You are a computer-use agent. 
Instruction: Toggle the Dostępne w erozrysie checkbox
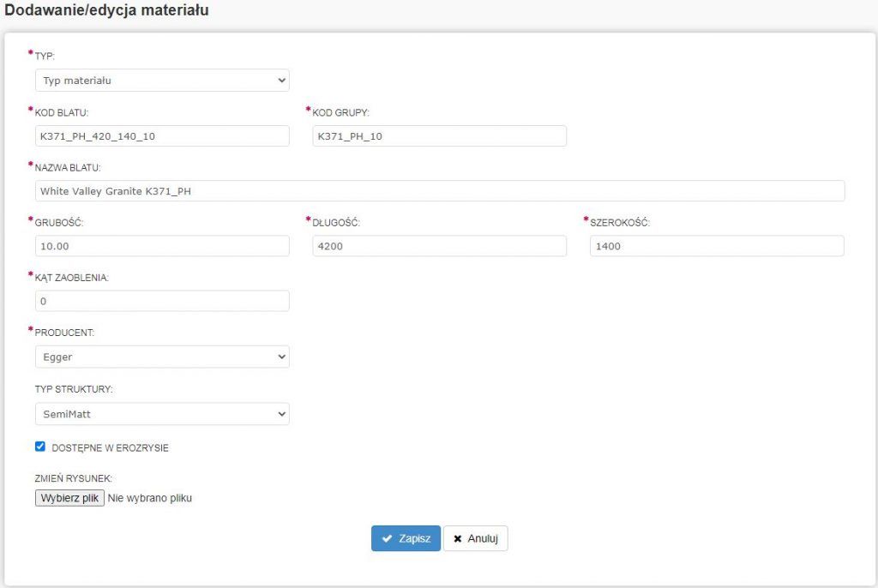click(x=39, y=447)
